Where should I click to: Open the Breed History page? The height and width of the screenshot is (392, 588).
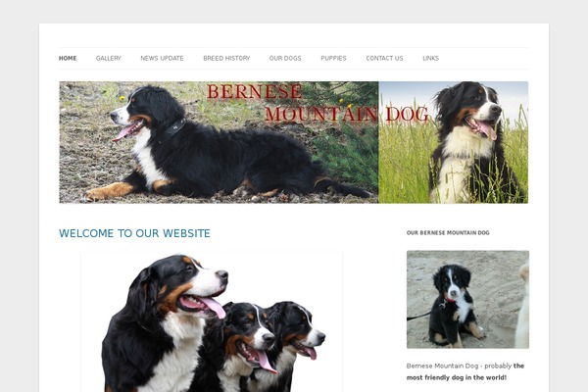226,58
